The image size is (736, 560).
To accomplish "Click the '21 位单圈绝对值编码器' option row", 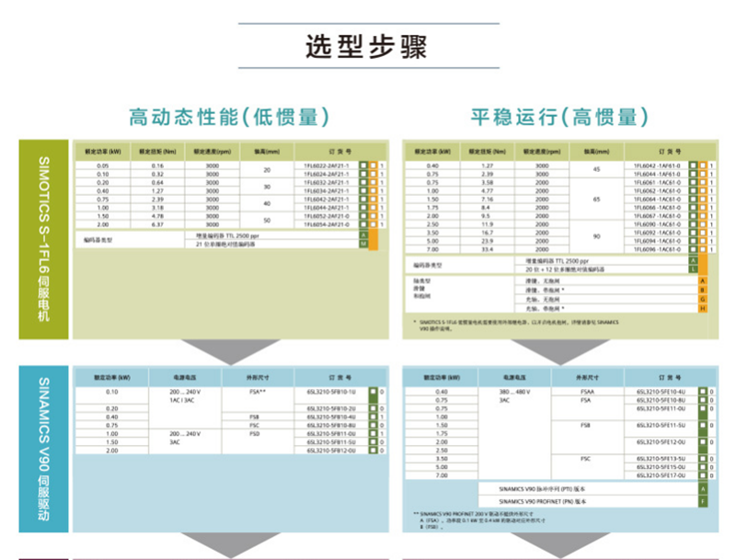I will click(x=271, y=245).
